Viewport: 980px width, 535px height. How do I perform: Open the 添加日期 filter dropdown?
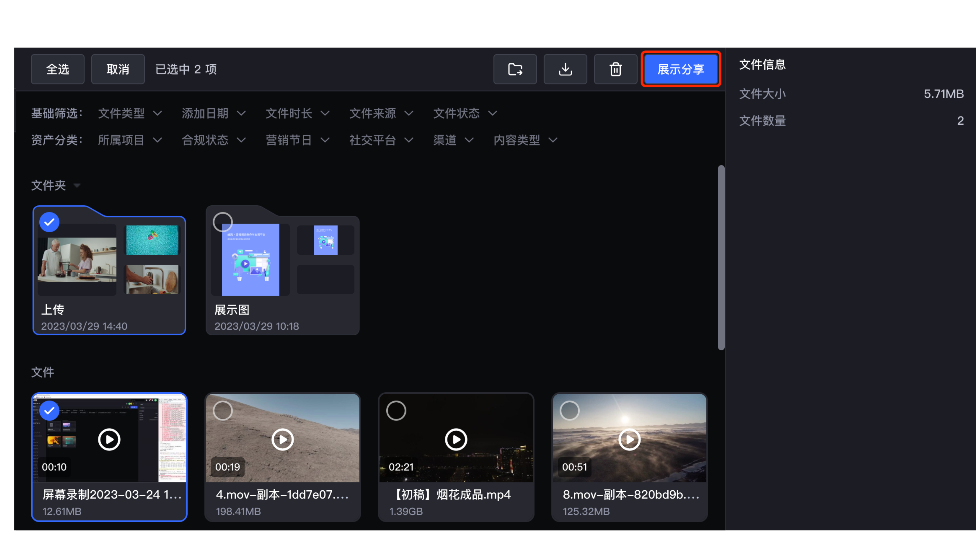tap(214, 113)
